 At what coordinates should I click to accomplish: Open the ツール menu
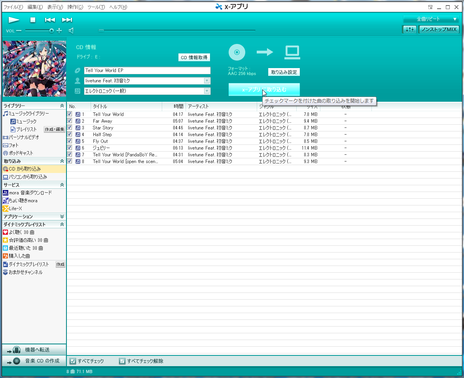pos(96,7)
